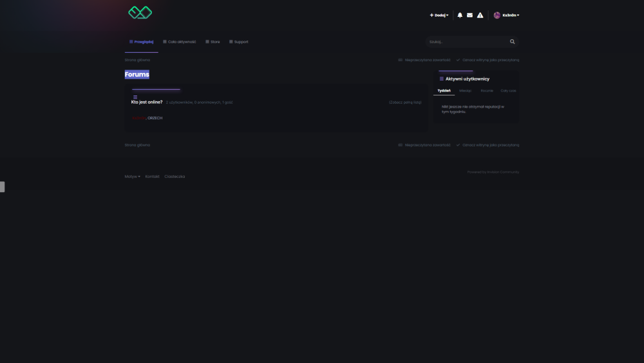Open the warning triangle reports icon

(x=480, y=15)
